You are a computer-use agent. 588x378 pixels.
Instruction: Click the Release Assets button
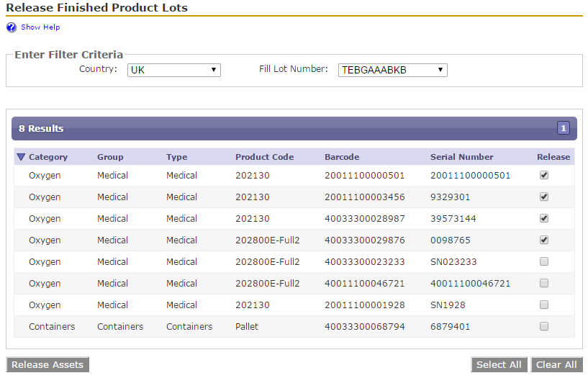click(48, 364)
